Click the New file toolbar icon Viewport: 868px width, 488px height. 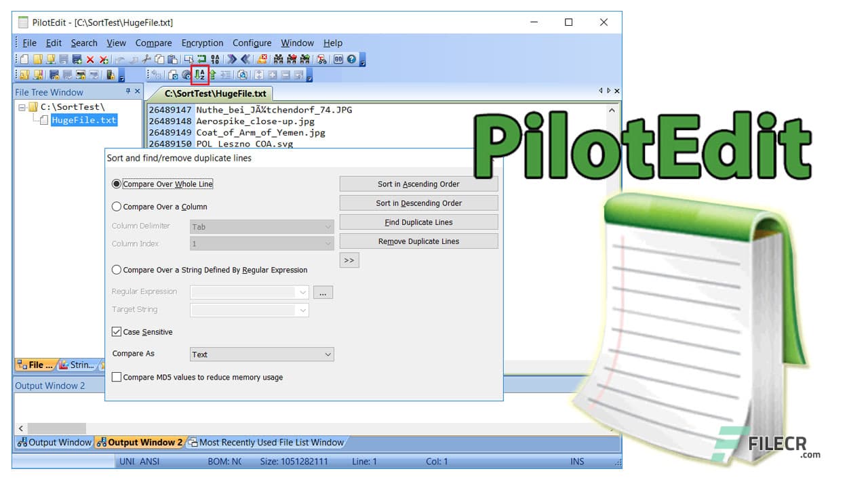point(23,59)
